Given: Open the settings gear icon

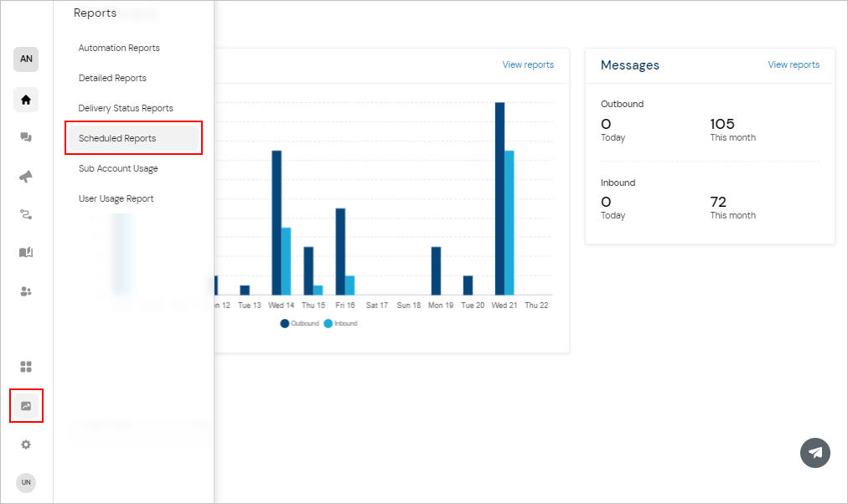Looking at the screenshot, I should pos(26,445).
